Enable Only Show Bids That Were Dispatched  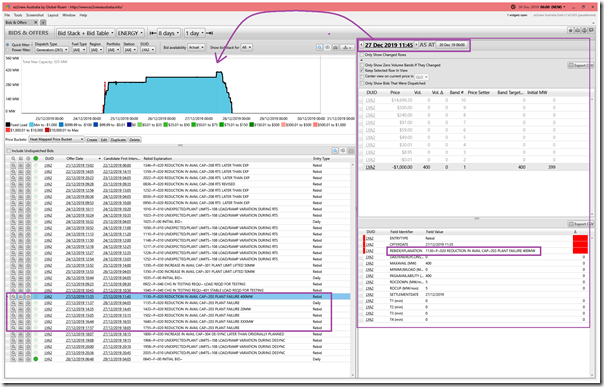361,83
